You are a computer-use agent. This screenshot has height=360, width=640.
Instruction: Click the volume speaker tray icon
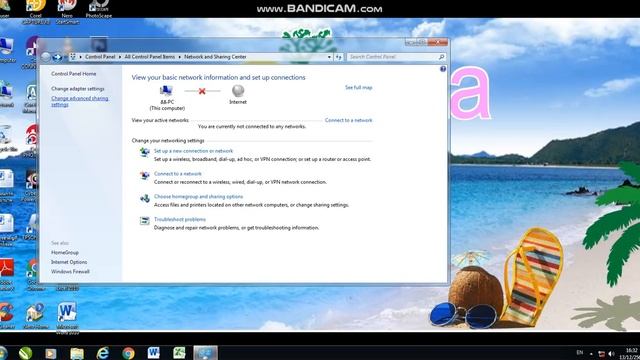(x=611, y=353)
